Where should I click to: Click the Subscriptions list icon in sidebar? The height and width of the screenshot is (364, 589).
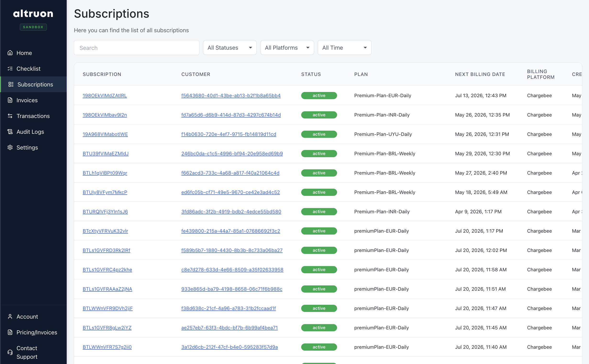coord(11,84)
